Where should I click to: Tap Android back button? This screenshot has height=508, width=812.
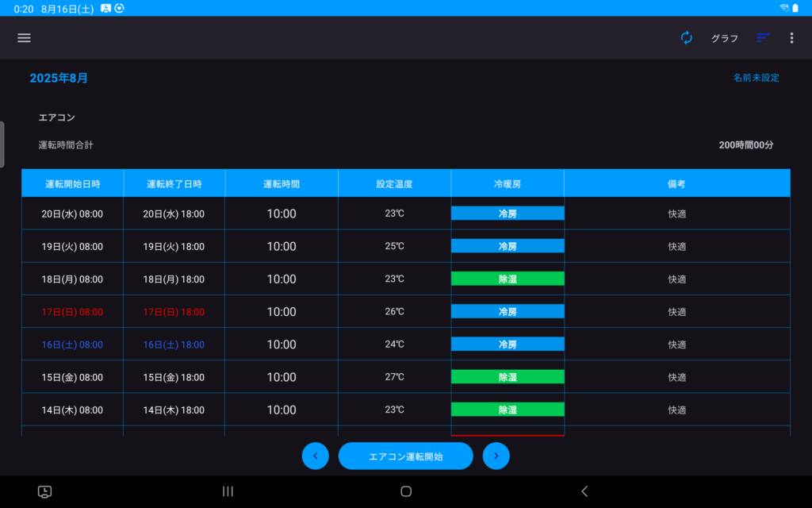tap(584, 491)
